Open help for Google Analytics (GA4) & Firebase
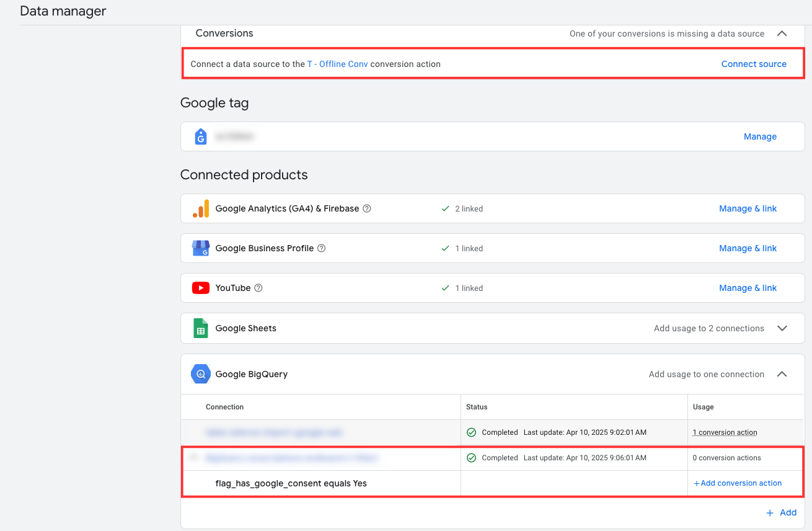This screenshot has height=531, width=812. coord(367,208)
